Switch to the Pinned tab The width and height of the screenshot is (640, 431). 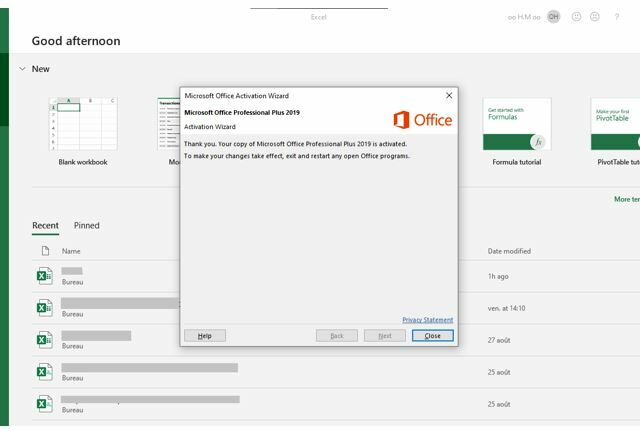tap(87, 226)
